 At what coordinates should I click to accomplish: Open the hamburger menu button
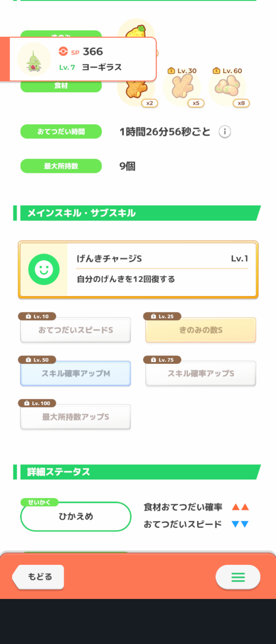238,577
